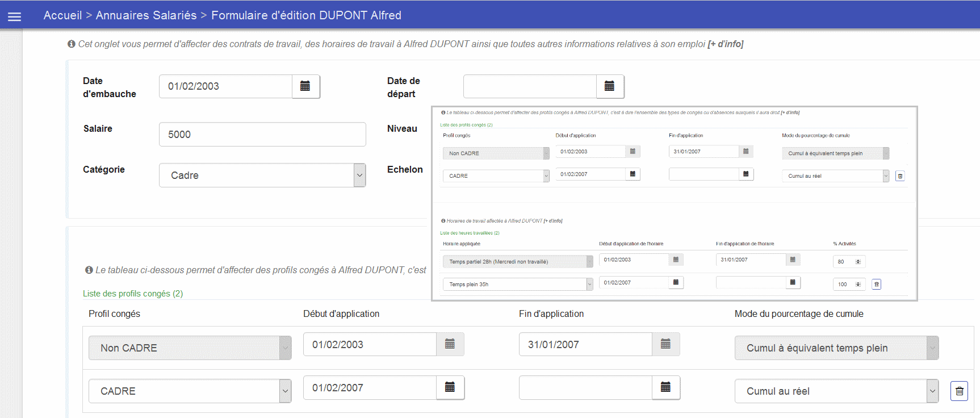Focus the Date d'embauche field 01/02/2003
The image size is (980, 418).
[225, 86]
